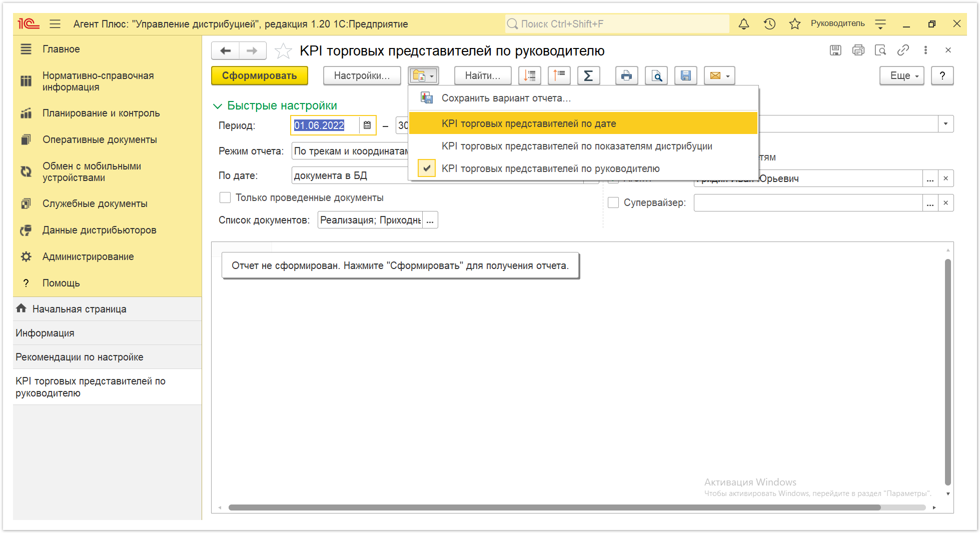The image size is (980, 533).
Task: Open Помощь section
Action: tap(107, 283)
